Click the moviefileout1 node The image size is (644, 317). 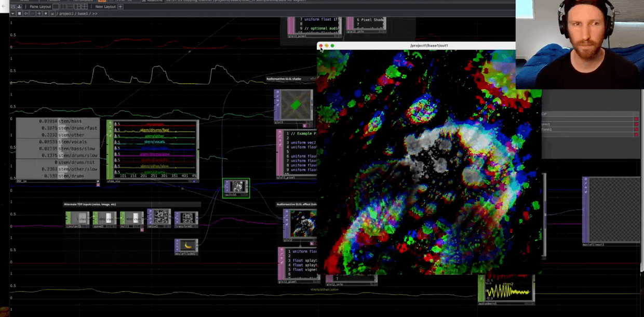tap(614, 209)
